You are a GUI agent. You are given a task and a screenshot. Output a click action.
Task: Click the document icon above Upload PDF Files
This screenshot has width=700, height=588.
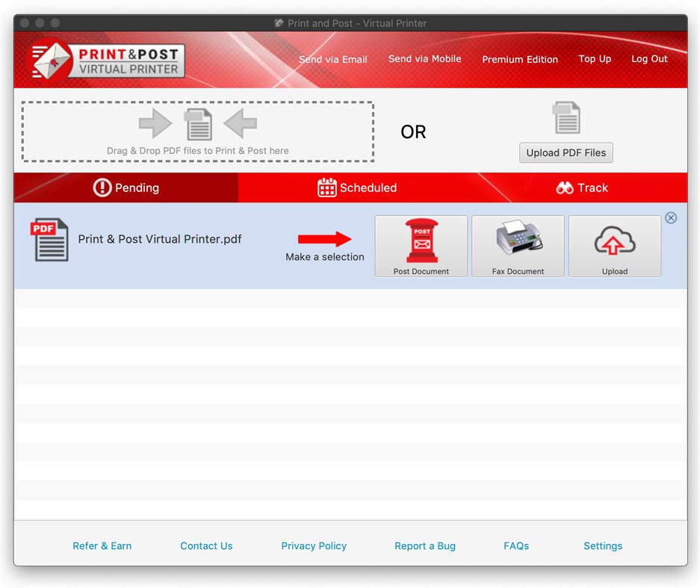[566, 117]
